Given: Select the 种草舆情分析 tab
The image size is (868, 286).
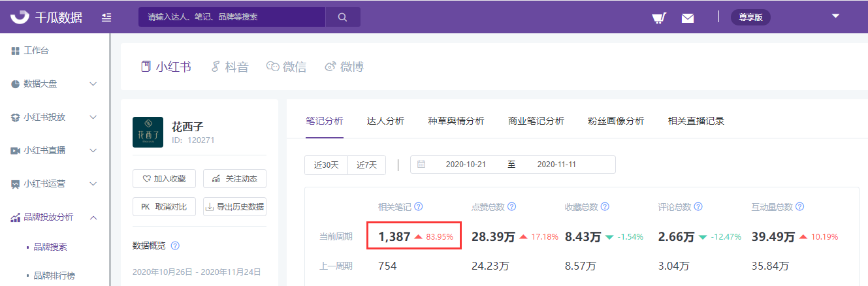Looking at the screenshot, I should coord(456,121).
